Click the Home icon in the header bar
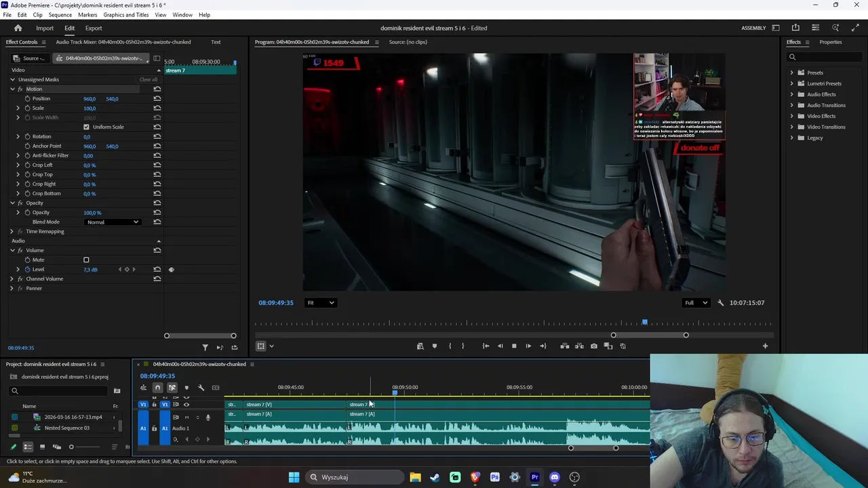 (x=18, y=28)
